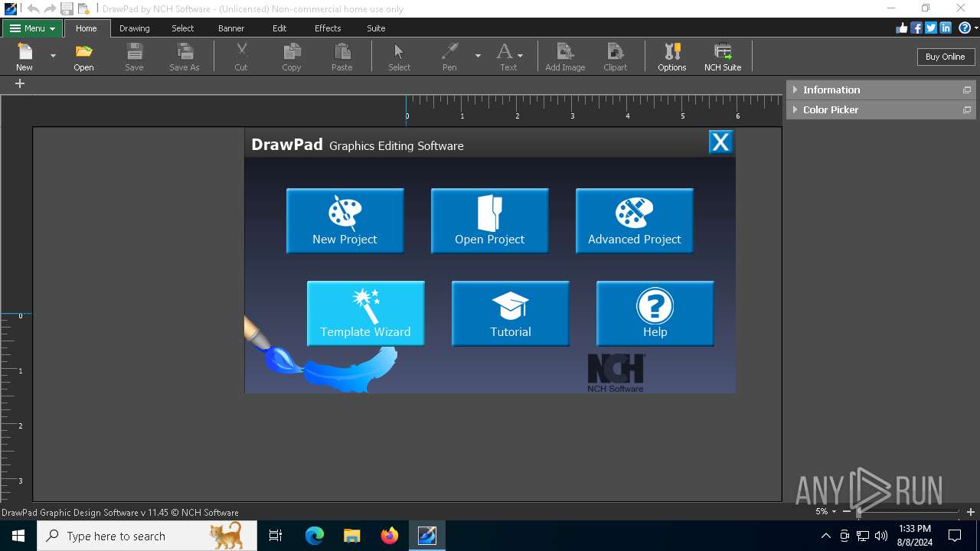Click the Buy Online button
980x551 pixels.
[x=945, y=57]
